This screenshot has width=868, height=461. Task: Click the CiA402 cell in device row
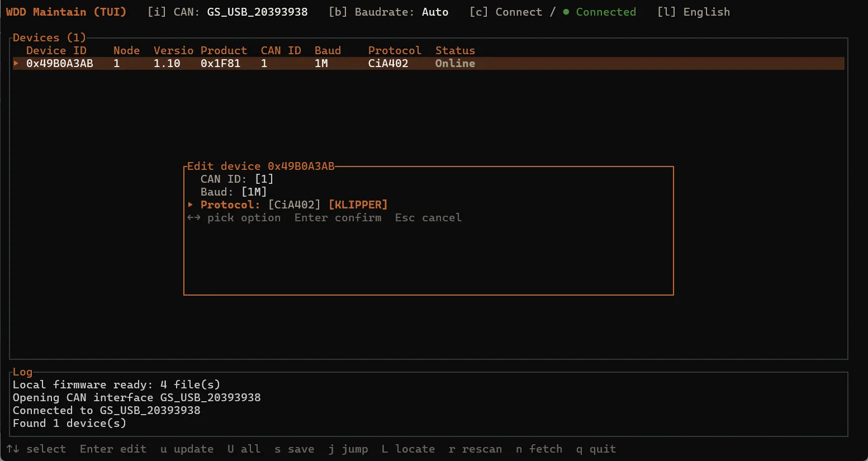pos(388,63)
